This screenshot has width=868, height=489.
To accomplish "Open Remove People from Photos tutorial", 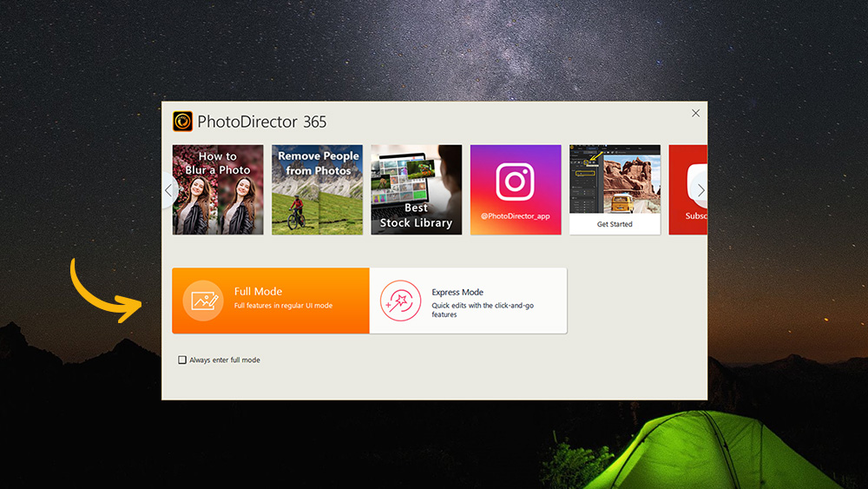I will pyautogui.click(x=317, y=190).
